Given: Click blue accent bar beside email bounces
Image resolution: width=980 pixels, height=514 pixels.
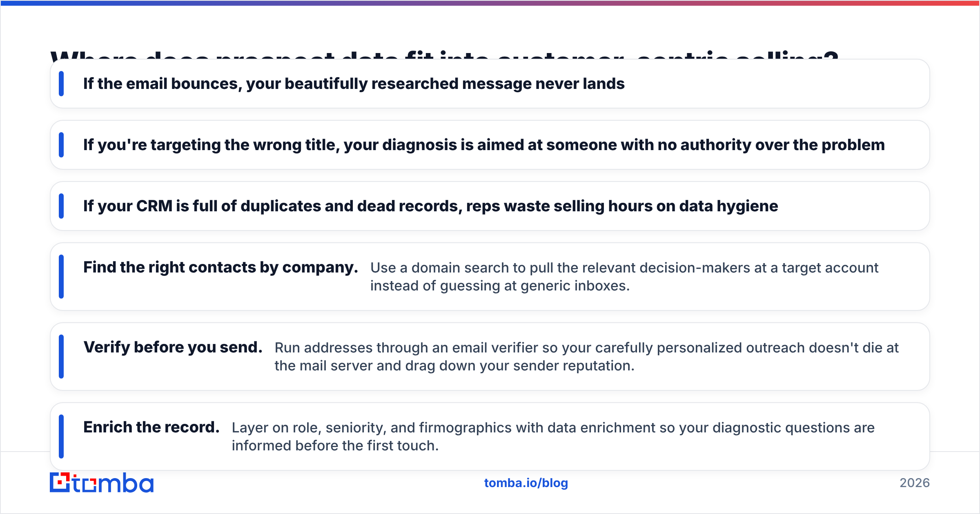Looking at the screenshot, I should click(x=61, y=84).
